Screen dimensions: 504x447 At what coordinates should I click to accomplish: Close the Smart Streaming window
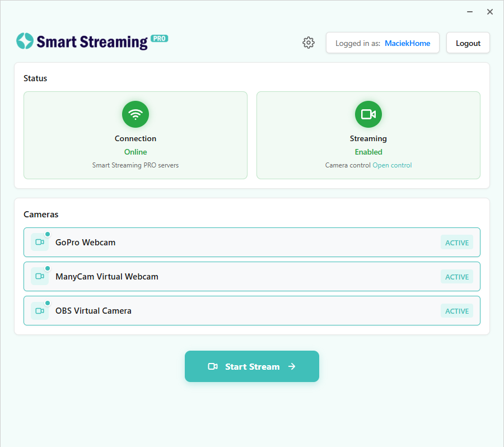pyautogui.click(x=490, y=12)
